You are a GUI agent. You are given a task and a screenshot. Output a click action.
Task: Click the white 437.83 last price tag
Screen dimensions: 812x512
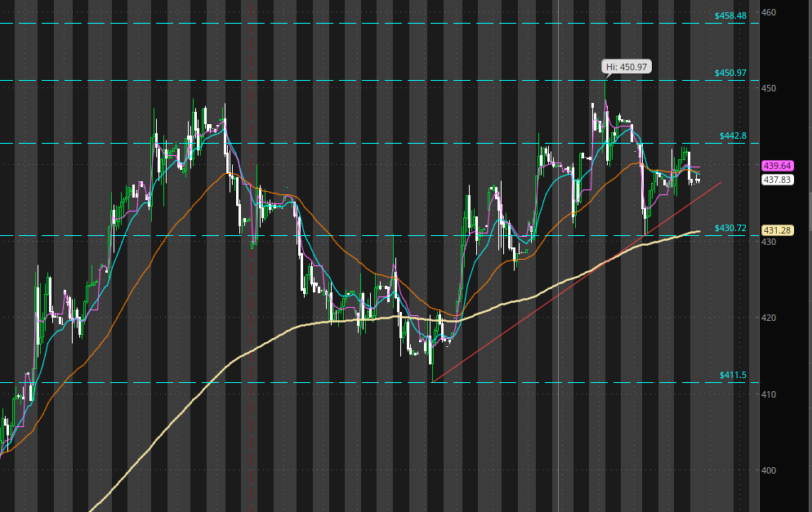[778, 180]
